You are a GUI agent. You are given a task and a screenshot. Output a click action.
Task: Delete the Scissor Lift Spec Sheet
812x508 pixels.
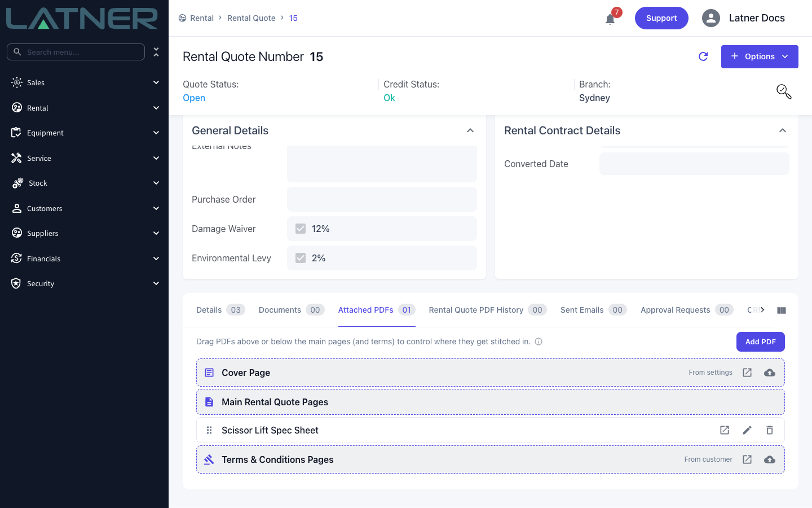pyautogui.click(x=770, y=430)
